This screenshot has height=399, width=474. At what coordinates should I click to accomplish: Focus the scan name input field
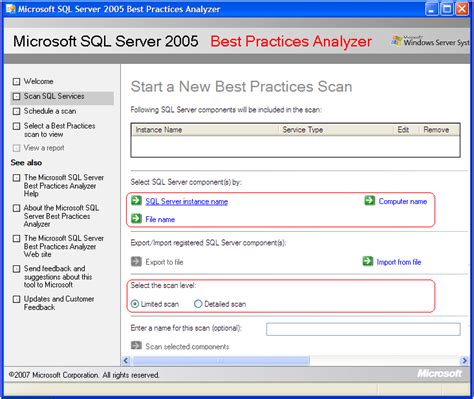pyautogui.click(x=363, y=329)
